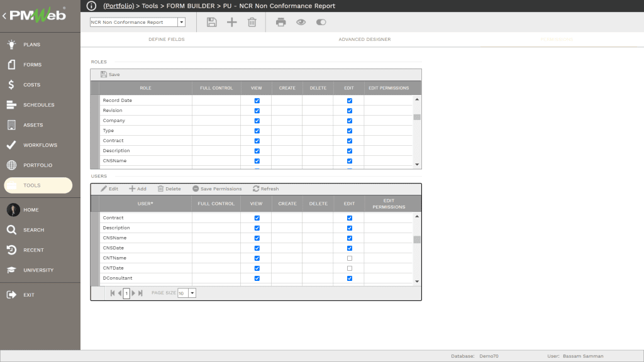The height and width of the screenshot is (362, 644).
Task: Open Workflows menu label
Action: coord(40,145)
